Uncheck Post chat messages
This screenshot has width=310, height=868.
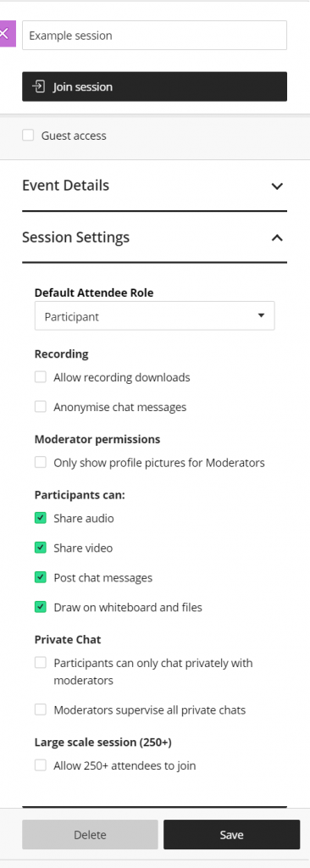pos(41,577)
